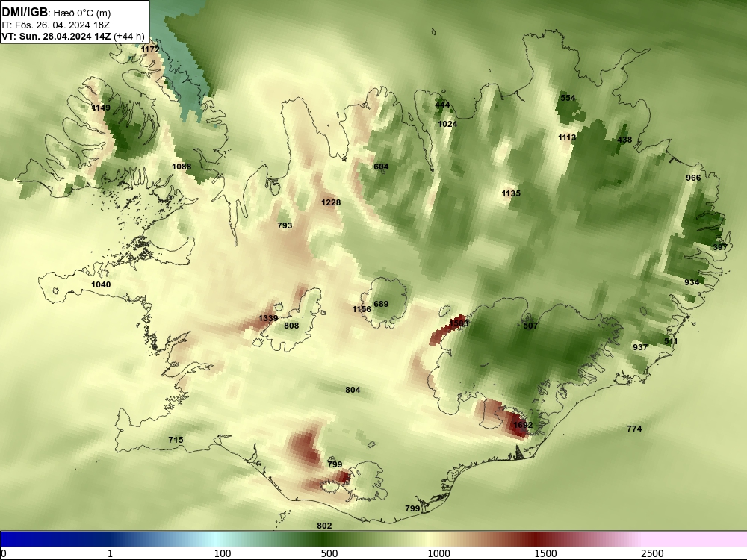Click the 1113 height label

567,137
